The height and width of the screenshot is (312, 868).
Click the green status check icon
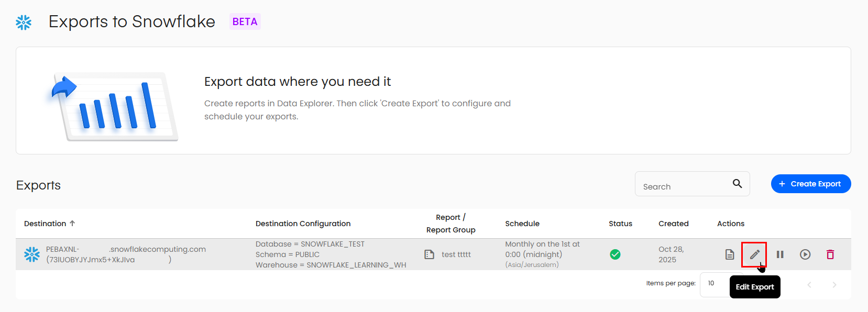pyautogui.click(x=615, y=254)
